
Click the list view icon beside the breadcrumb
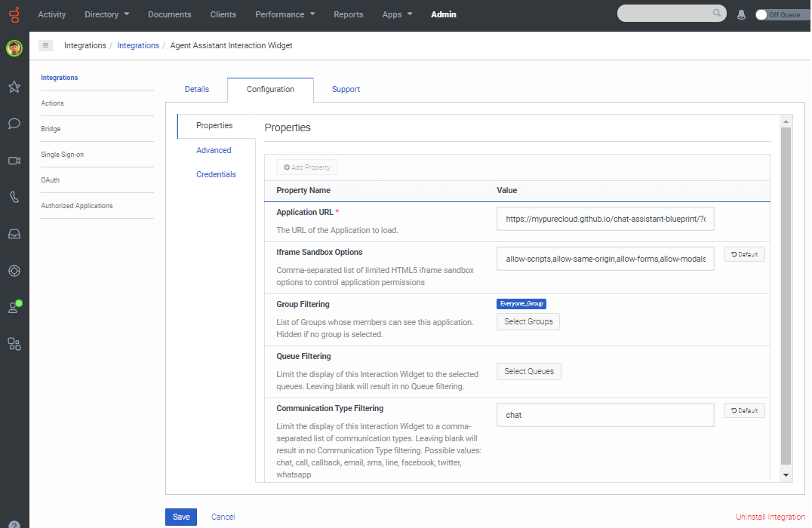(45, 45)
